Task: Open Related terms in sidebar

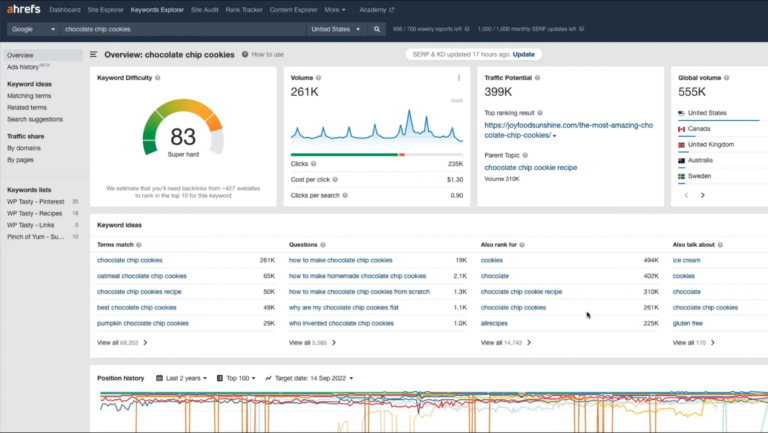Action: 27,108
